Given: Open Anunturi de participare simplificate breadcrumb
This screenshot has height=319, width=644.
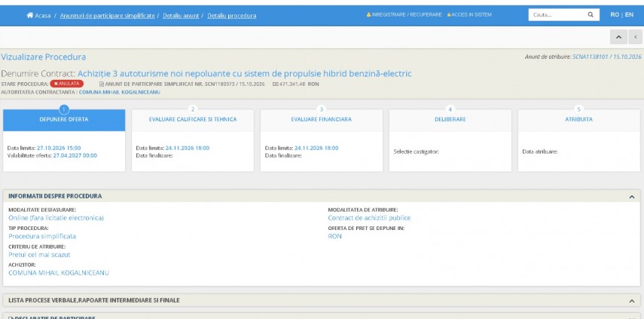Looking at the screenshot, I should point(107,16).
